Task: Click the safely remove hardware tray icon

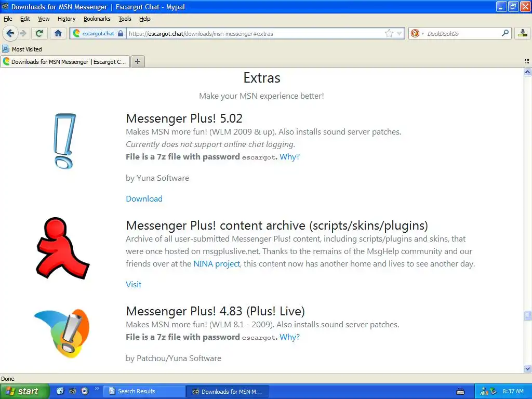Action: pos(494,392)
